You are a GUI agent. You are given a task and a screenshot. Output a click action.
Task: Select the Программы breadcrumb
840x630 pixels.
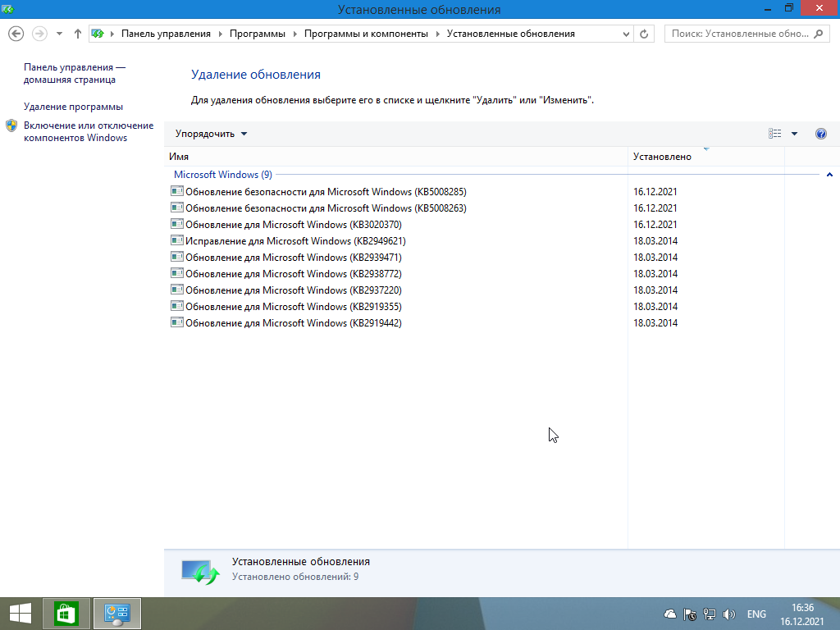(257, 34)
